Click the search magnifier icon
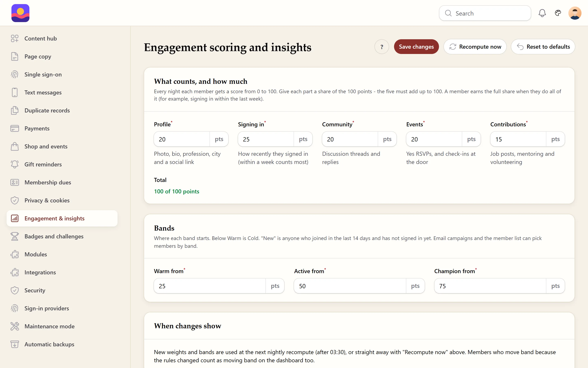The image size is (588, 368). (x=448, y=13)
